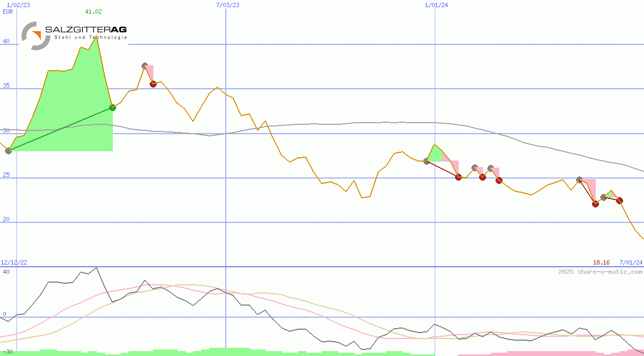The width and height of the screenshot is (644, 356).
Task: Click the 7/03/23 date label
Action: (227, 5)
